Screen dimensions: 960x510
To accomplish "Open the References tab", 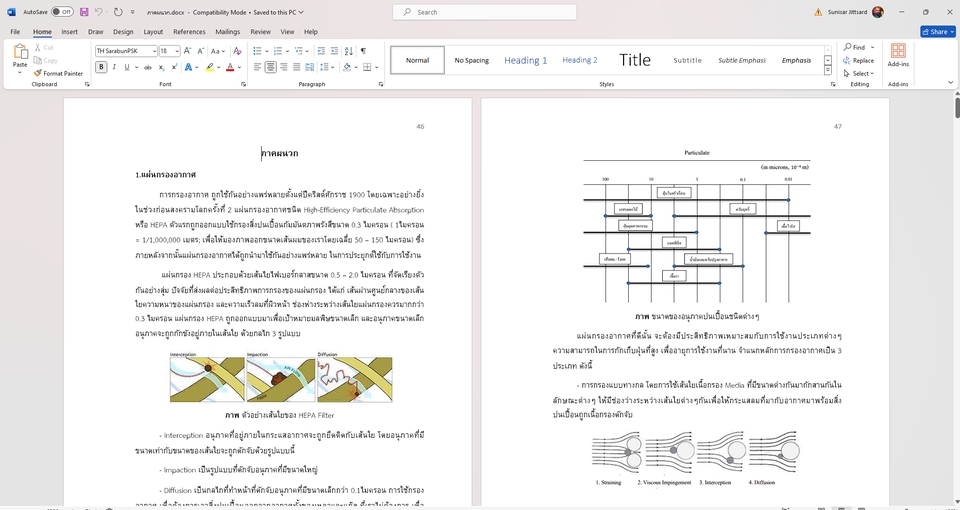I will (189, 32).
